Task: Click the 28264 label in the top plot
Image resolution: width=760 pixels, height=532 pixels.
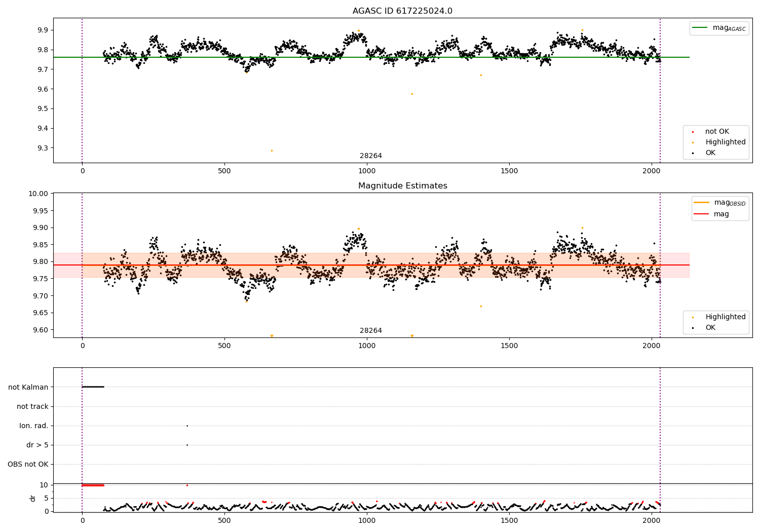Action: click(x=371, y=156)
